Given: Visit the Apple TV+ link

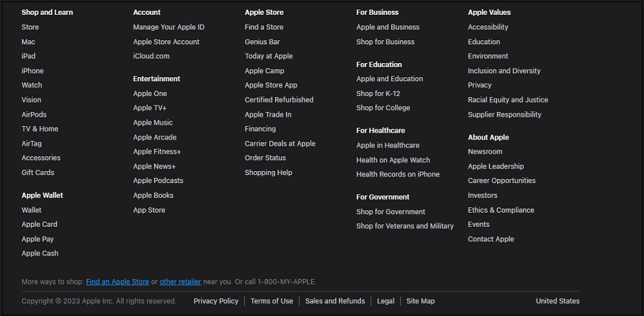Looking at the screenshot, I should point(150,108).
